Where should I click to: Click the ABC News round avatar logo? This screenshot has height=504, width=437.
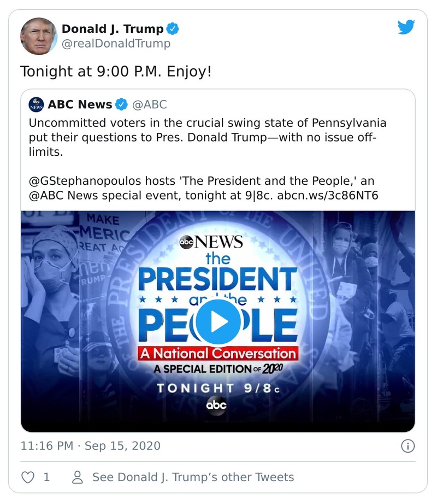(x=37, y=104)
